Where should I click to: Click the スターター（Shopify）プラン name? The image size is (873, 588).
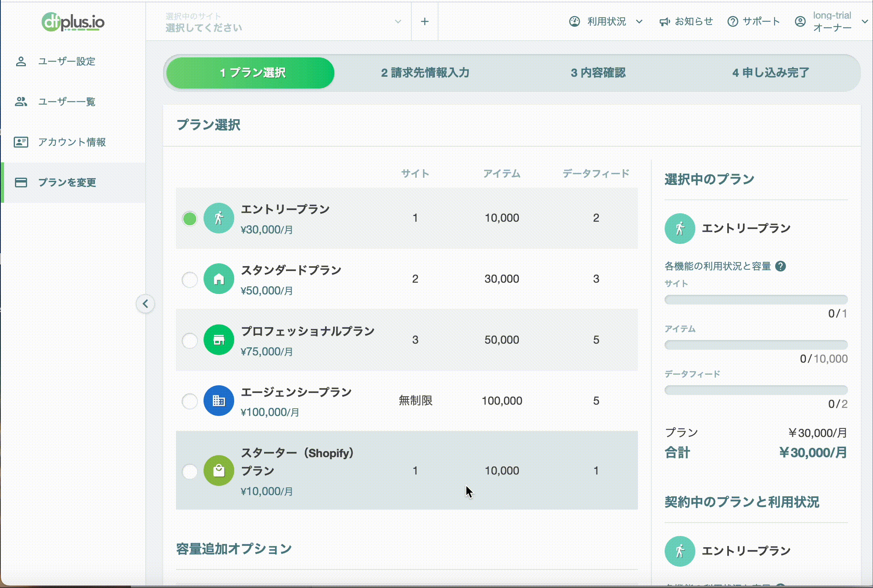point(298,462)
